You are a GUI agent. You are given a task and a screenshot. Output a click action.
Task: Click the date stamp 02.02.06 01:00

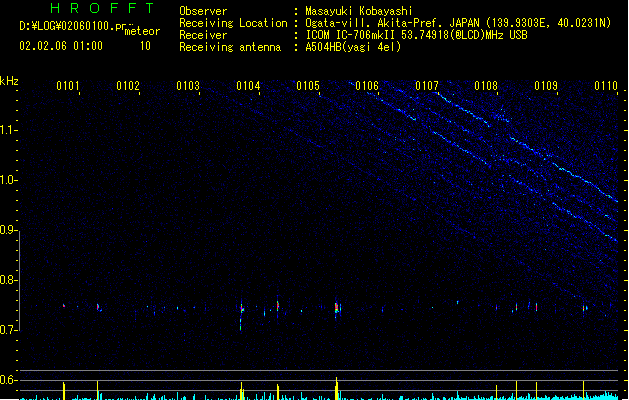(61, 46)
